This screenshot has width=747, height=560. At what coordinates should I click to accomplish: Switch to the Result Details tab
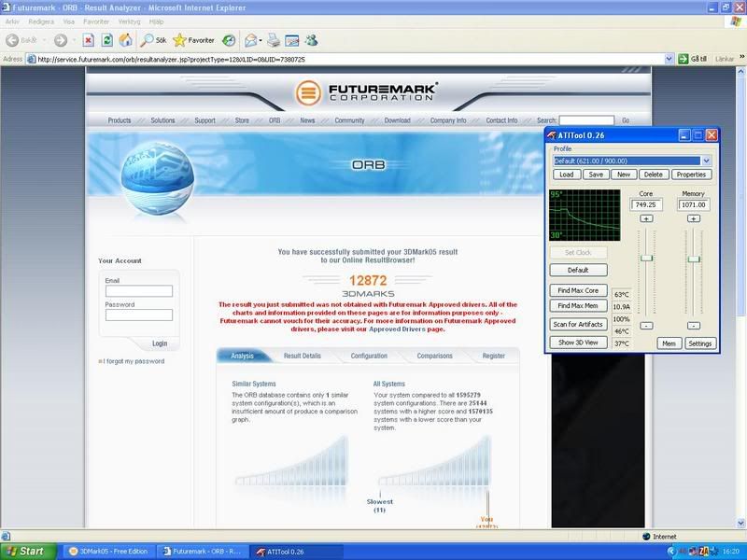tap(302, 356)
